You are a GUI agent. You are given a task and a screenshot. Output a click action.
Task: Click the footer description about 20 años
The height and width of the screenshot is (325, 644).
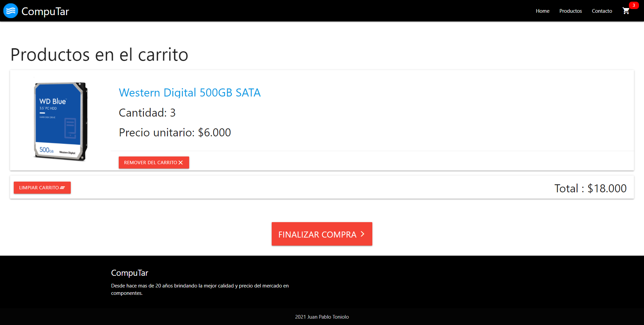coord(200,289)
